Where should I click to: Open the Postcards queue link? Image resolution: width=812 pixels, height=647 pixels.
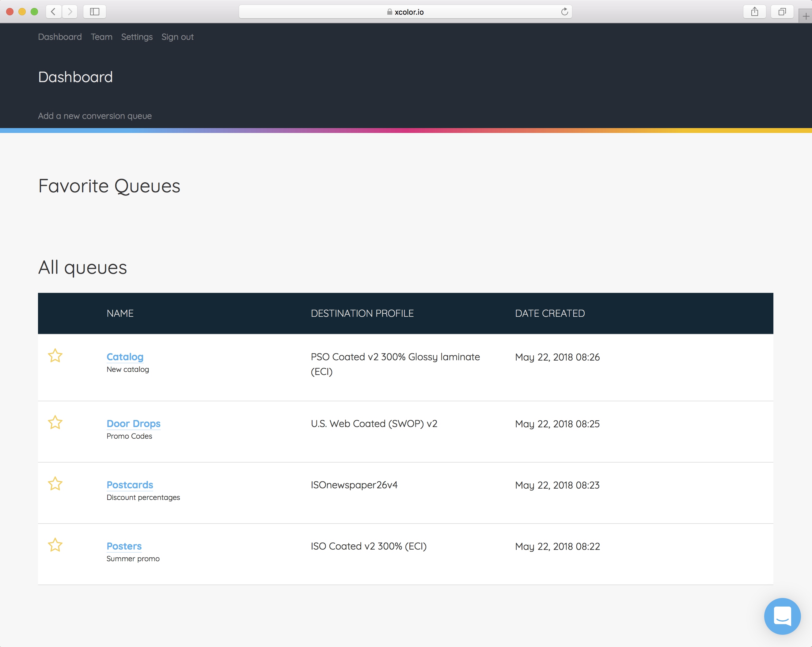point(130,485)
